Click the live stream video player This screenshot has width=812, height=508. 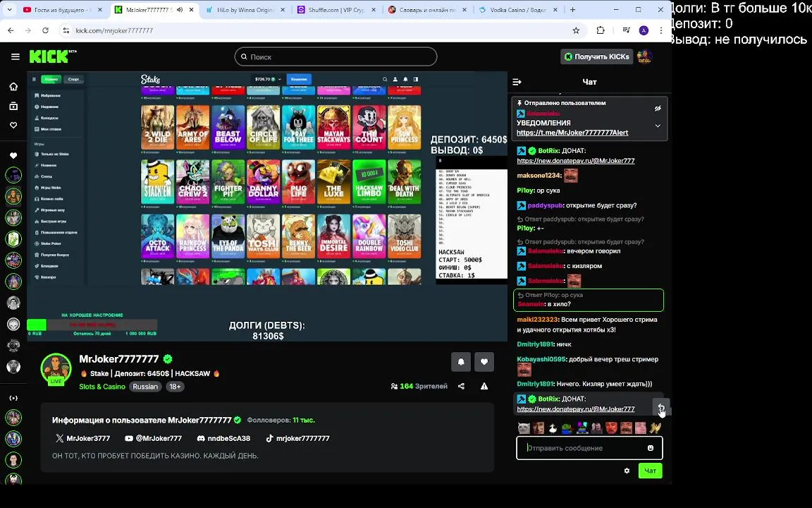click(x=267, y=206)
